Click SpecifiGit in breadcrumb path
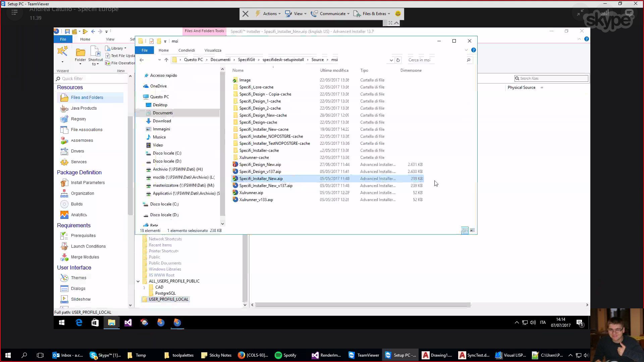 247,60
